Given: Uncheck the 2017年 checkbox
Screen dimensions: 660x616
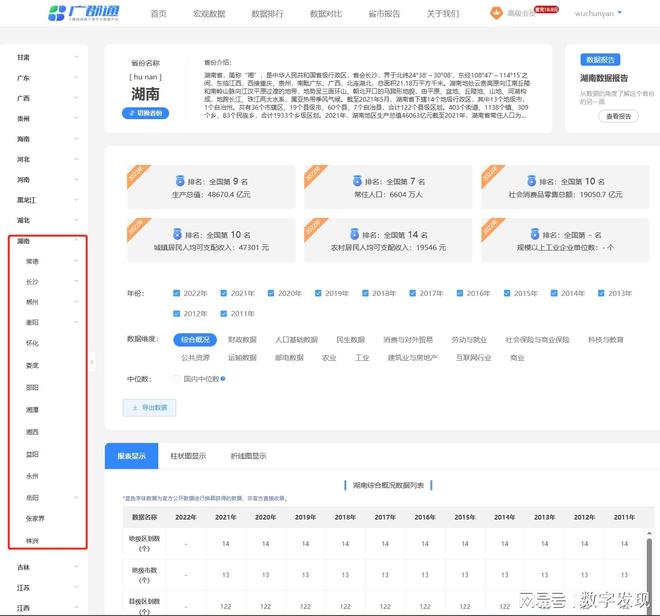Looking at the screenshot, I should (412, 293).
